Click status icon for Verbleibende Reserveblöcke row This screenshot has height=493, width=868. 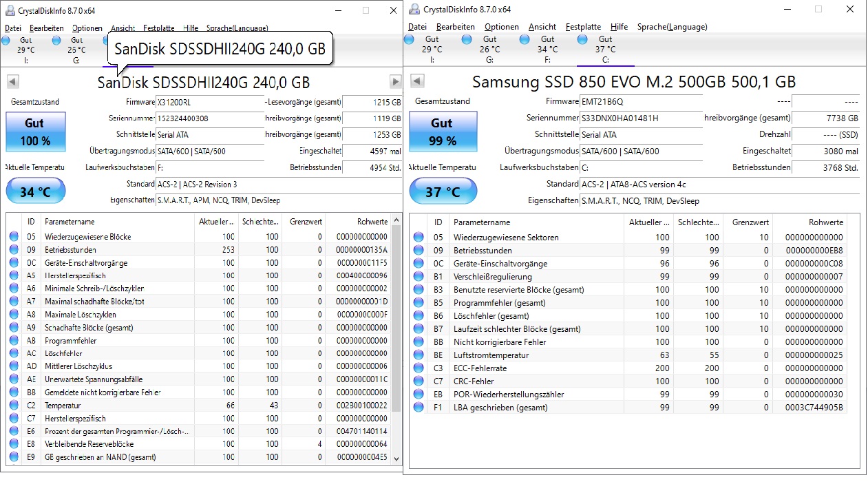pyautogui.click(x=14, y=444)
